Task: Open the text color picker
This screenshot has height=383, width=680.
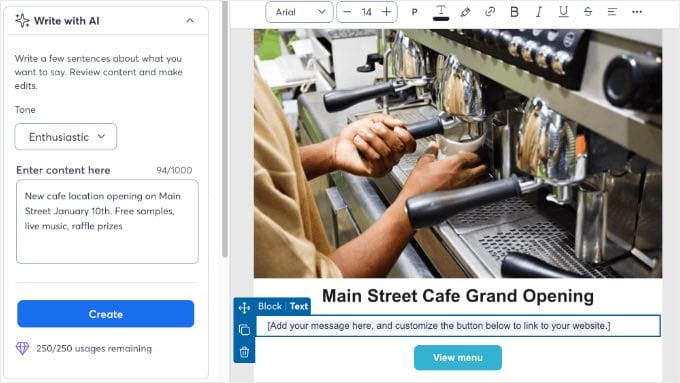Action: pos(441,12)
